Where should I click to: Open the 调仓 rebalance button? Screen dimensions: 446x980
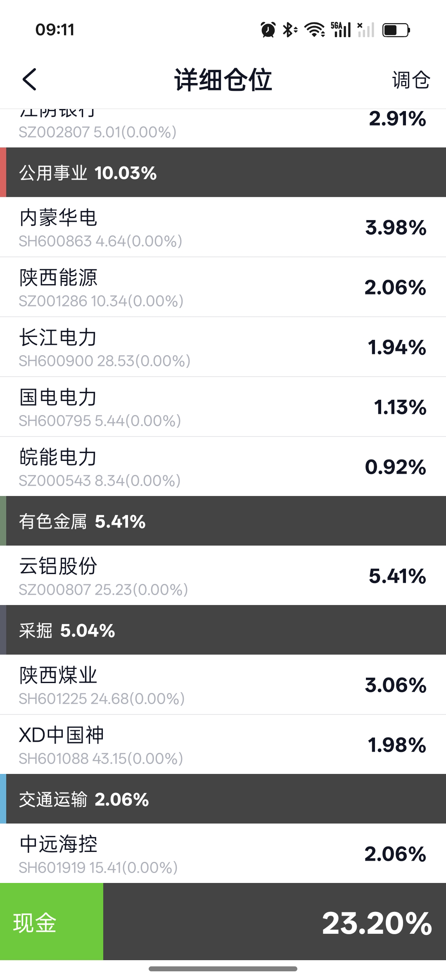[x=411, y=80]
